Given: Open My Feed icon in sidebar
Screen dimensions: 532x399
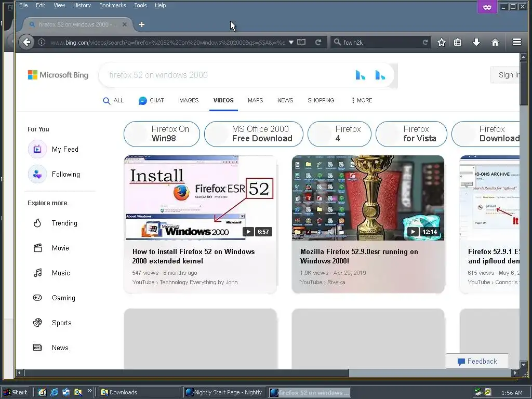Looking at the screenshot, I should click(37, 149).
